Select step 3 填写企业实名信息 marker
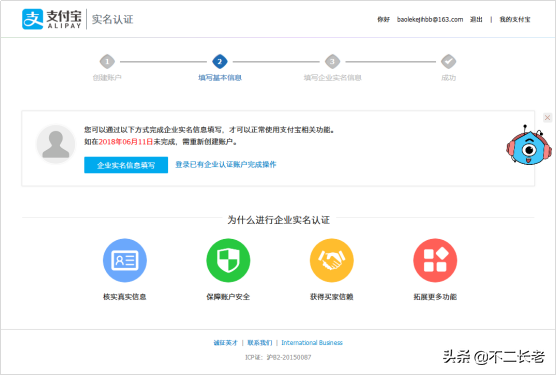This screenshot has height=375, width=556. click(x=332, y=62)
